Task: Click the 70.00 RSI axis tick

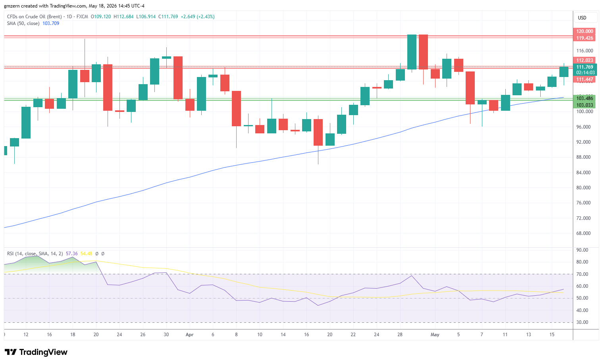Action: tap(582, 274)
